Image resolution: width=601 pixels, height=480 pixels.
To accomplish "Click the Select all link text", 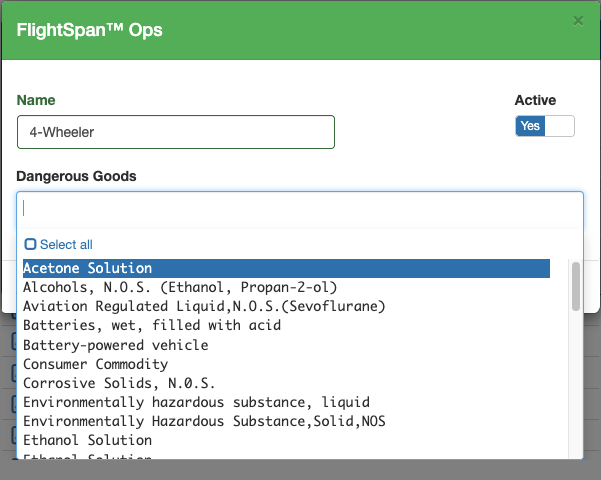I will coord(66,245).
